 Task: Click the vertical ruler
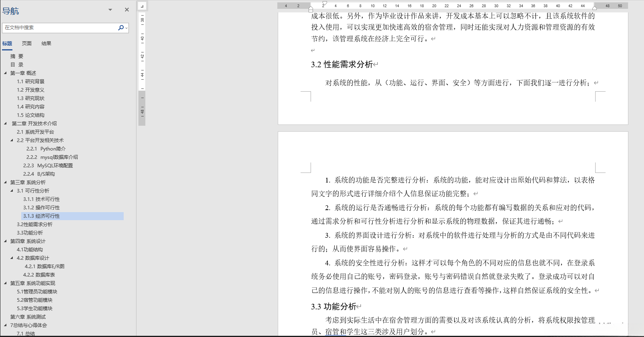click(x=142, y=68)
